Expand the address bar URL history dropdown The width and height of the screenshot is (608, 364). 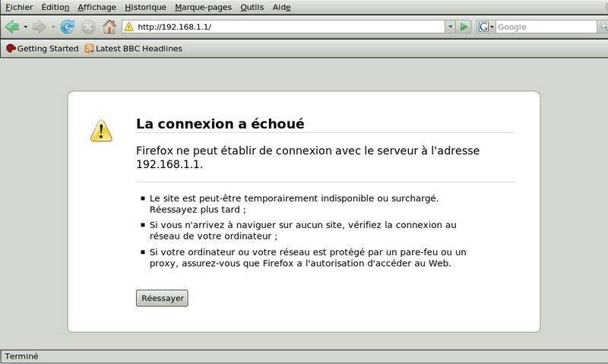click(x=450, y=27)
